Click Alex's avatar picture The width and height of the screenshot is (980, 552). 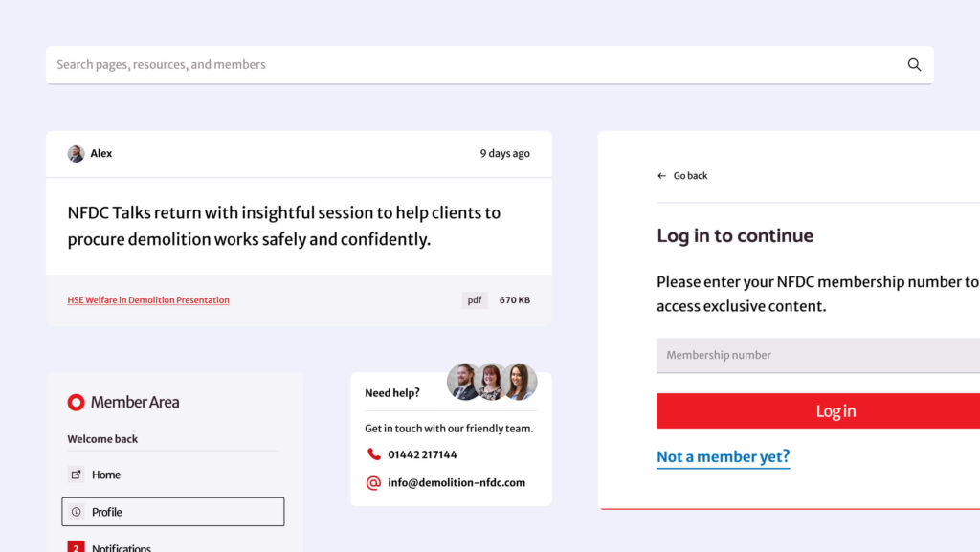pyautogui.click(x=76, y=154)
